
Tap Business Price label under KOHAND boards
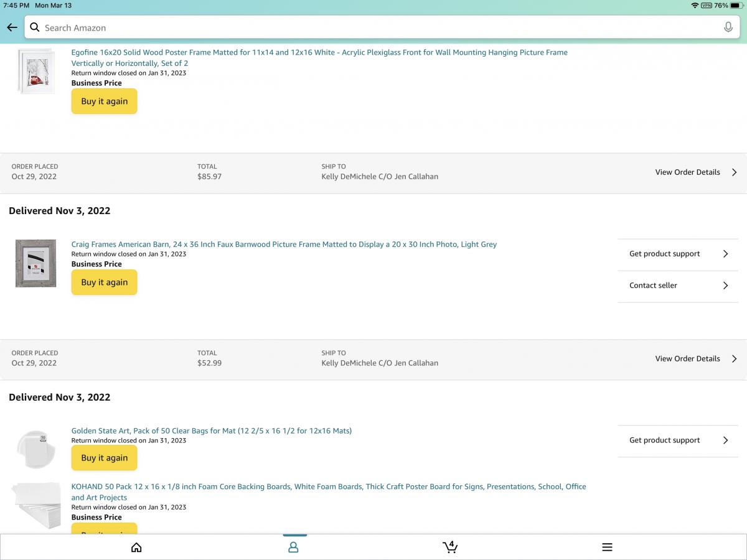point(96,517)
